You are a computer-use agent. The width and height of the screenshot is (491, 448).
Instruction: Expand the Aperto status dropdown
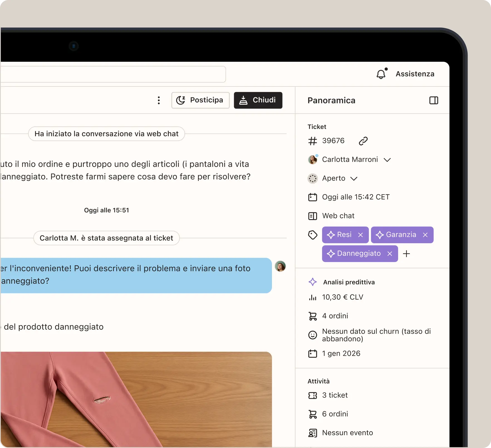(353, 179)
